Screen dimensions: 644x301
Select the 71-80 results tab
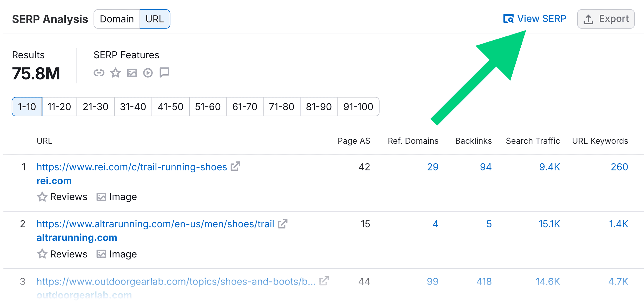click(282, 107)
